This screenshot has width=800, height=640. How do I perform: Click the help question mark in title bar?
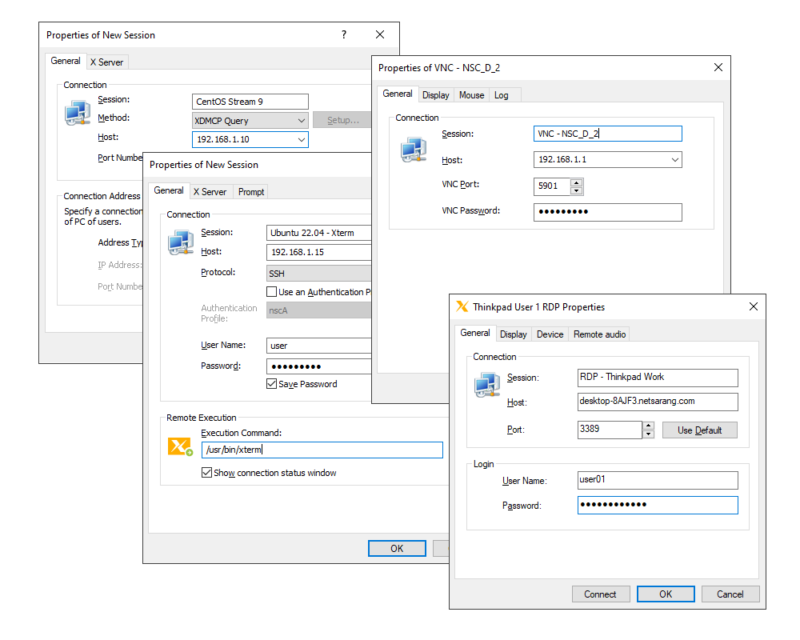(x=344, y=35)
